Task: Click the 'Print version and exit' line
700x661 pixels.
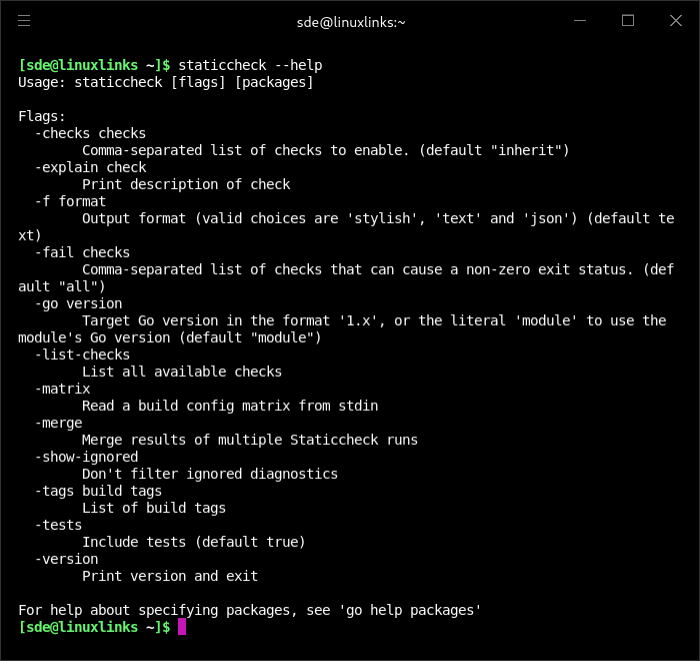Action: tap(170, 576)
